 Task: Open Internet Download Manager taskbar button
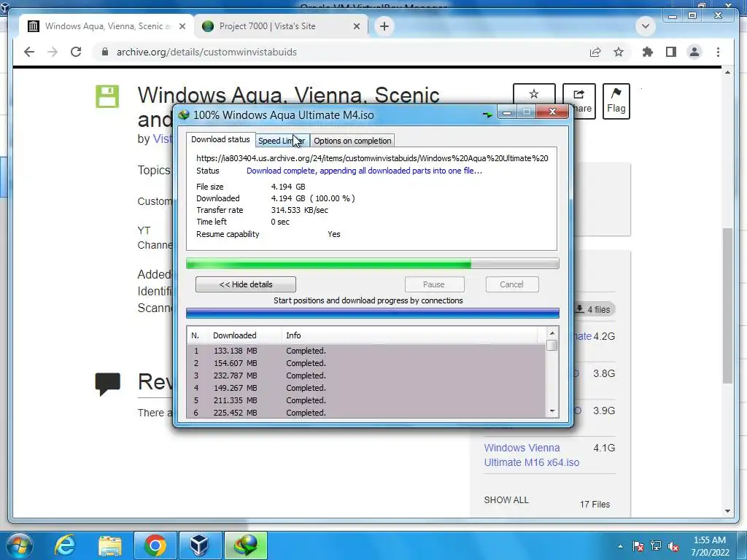246,545
